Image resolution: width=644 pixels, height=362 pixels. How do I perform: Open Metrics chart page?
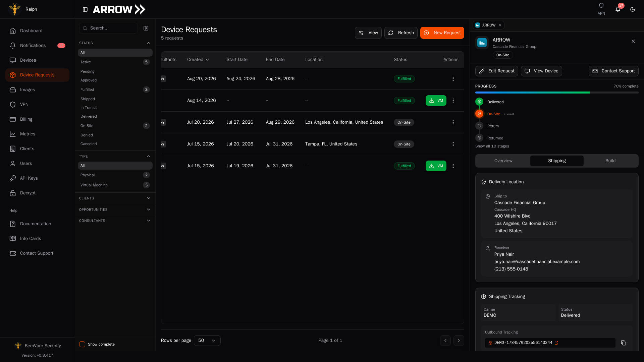click(37, 134)
